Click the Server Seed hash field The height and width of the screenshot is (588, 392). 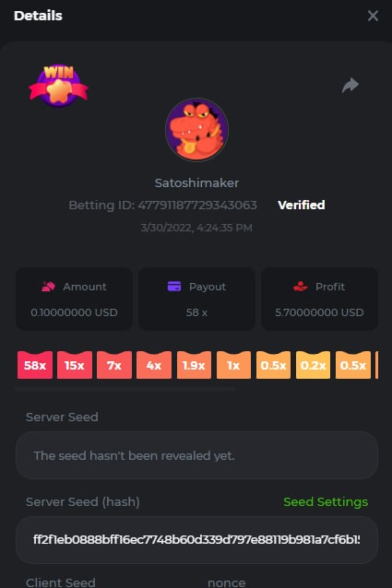tap(196, 540)
